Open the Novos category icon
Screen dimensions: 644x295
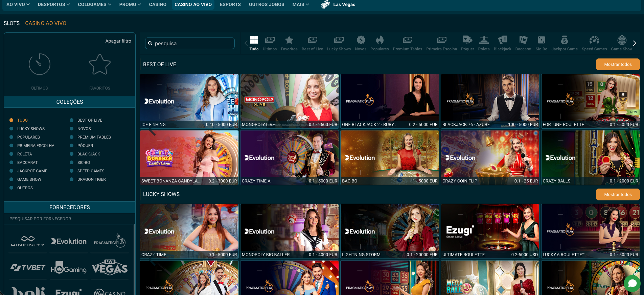pyautogui.click(x=361, y=40)
